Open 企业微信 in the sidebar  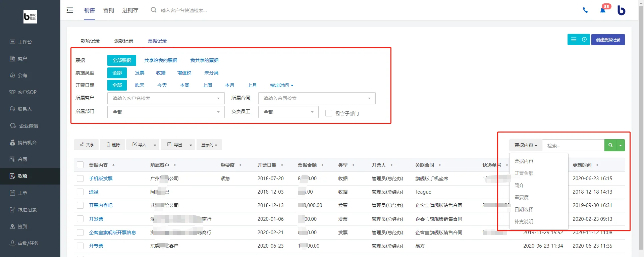(x=30, y=126)
